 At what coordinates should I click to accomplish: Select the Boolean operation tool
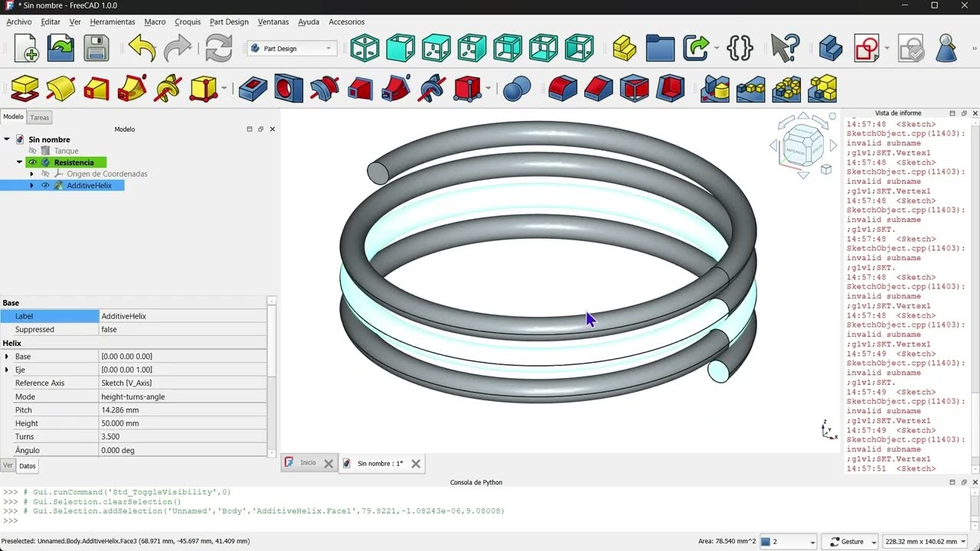click(x=517, y=89)
